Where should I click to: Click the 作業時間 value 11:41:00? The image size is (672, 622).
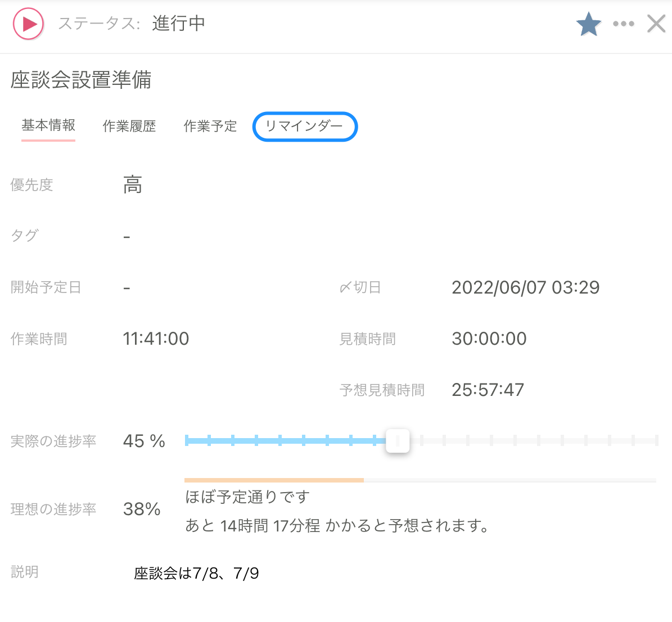[x=156, y=339]
